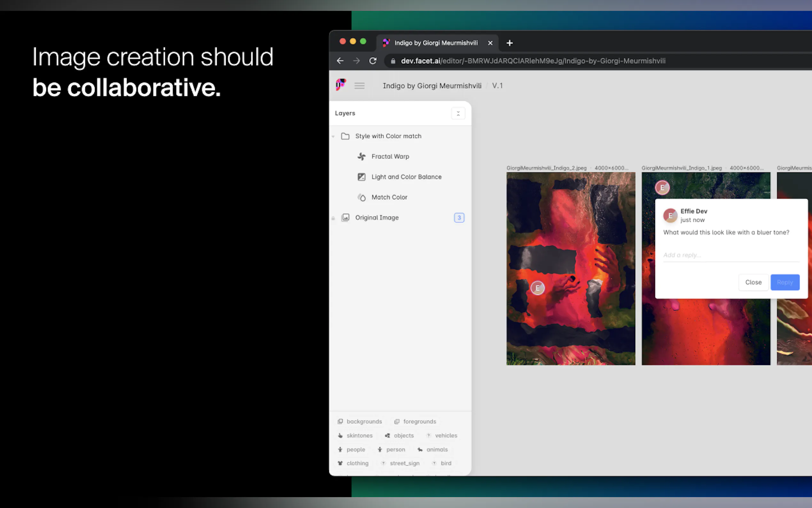
Task: Click Close to dismiss Effie Dev's comment
Action: click(753, 282)
